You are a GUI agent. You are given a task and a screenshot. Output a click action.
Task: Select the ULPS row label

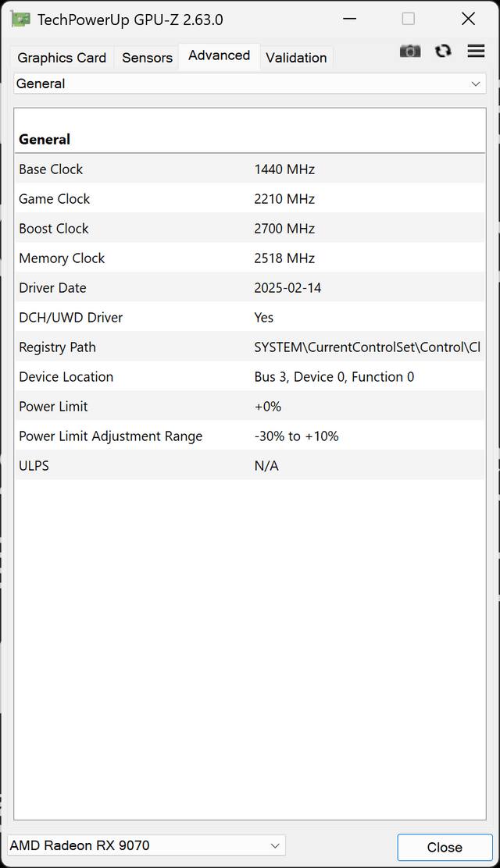pyautogui.click(x=34, y=466)
